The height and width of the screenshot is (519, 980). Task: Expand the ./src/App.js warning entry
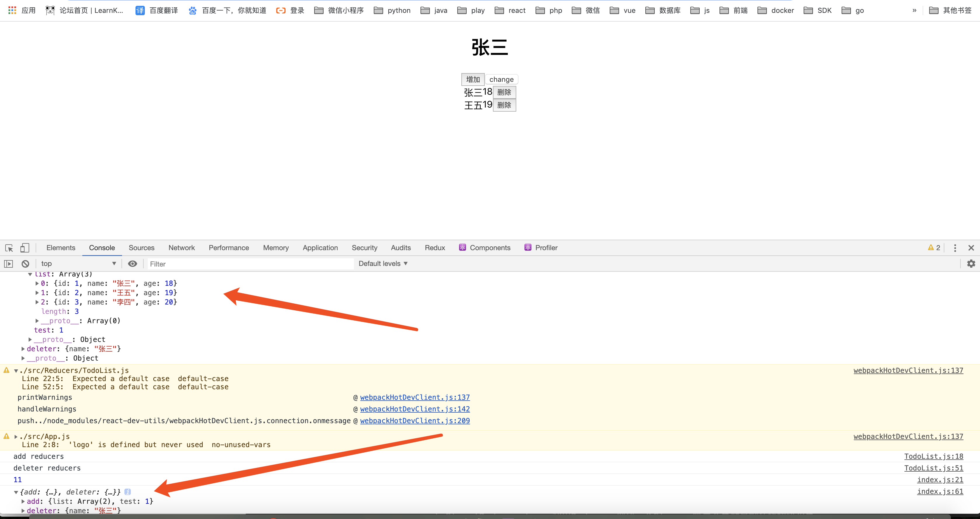point(16,437)
